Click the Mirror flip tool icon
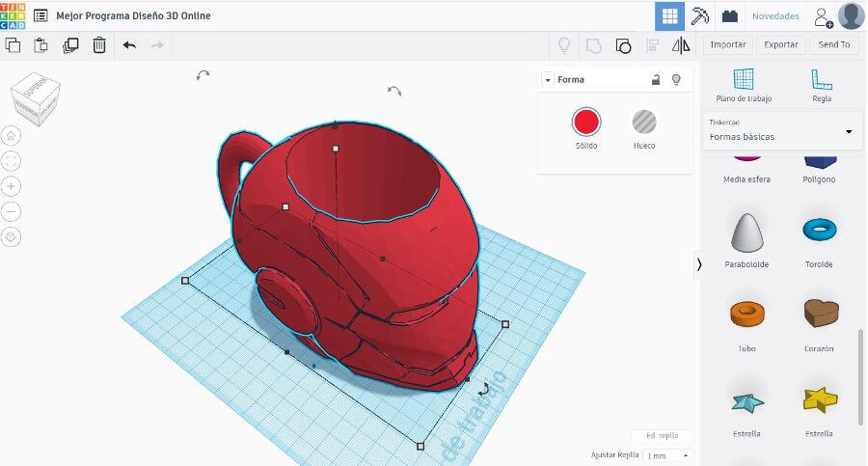The height and width of the screenshot is (466, 868). (681, 44)
